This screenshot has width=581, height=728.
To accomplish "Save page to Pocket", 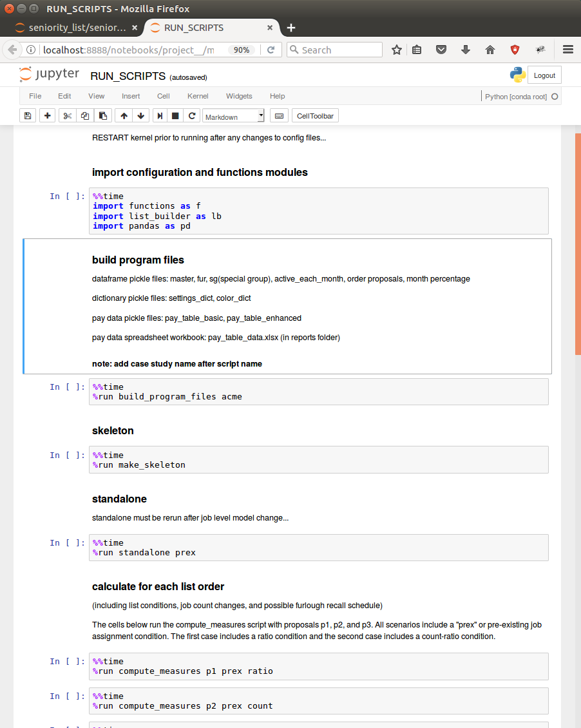I will tap(441, 50).
